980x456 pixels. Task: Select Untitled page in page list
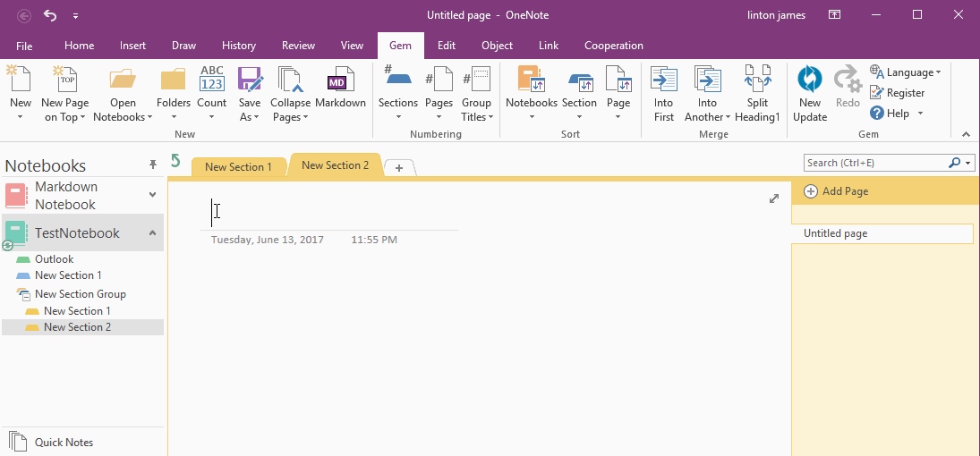click(x=882, y=233)
